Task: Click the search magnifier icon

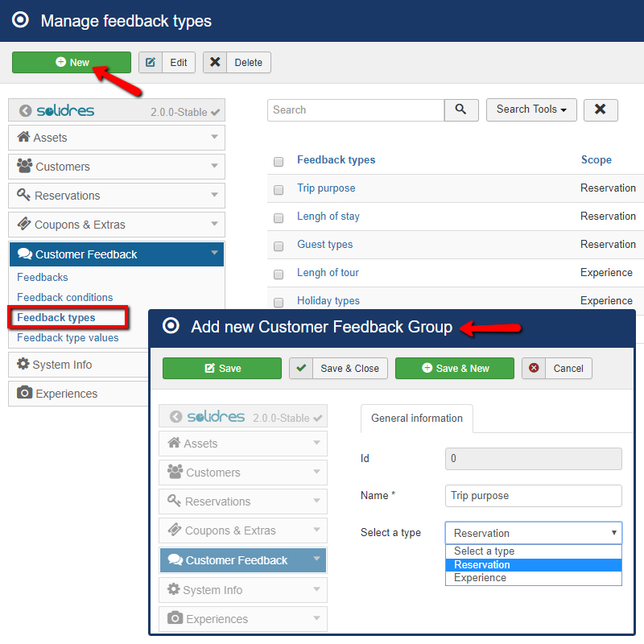Action: (x=461, y=109)
